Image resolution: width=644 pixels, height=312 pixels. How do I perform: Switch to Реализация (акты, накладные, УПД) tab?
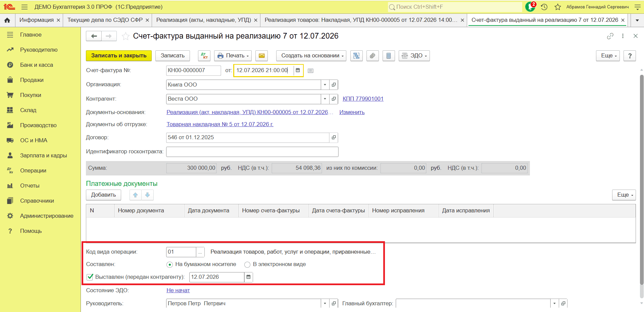coord(203,20)
